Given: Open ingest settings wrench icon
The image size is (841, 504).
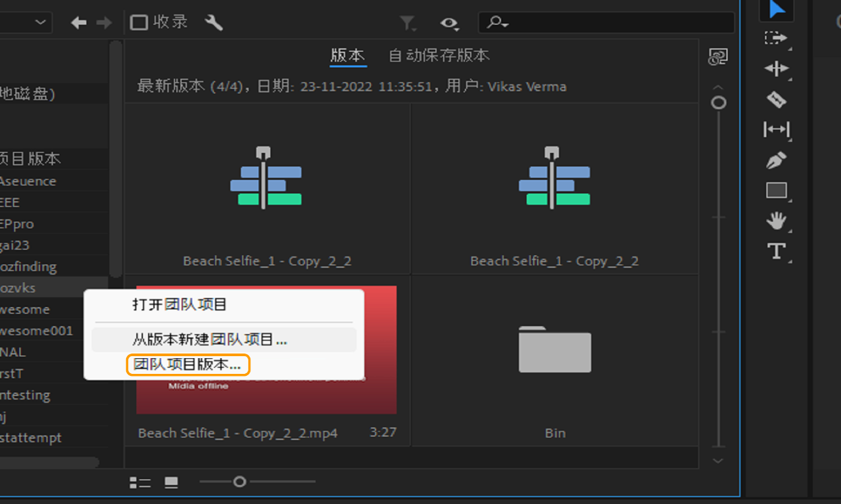Looking at the screenshot, I should pos(214,22).
